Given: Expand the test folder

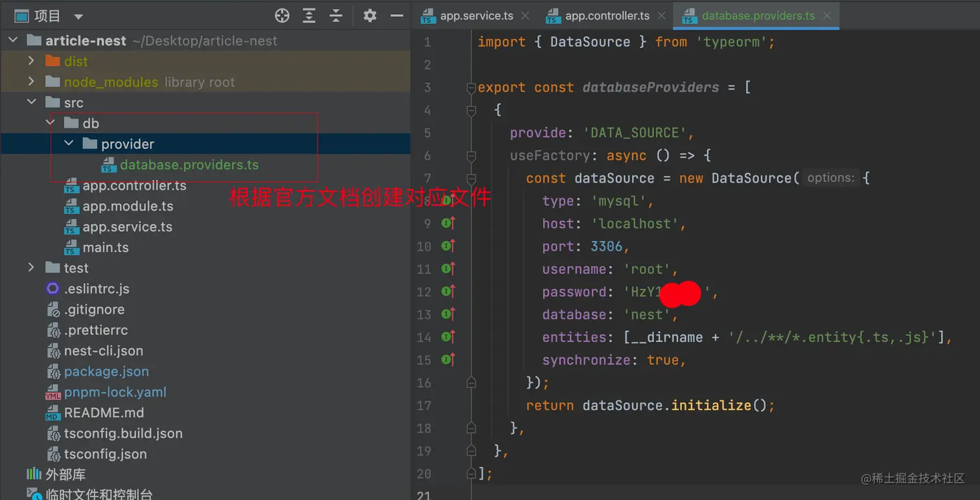Looking at the screenshot, I should pyautogui.click(x=31, y=267).
